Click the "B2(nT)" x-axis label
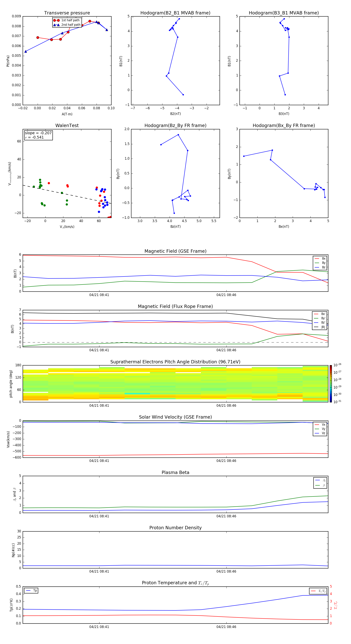 click(175, 114)
